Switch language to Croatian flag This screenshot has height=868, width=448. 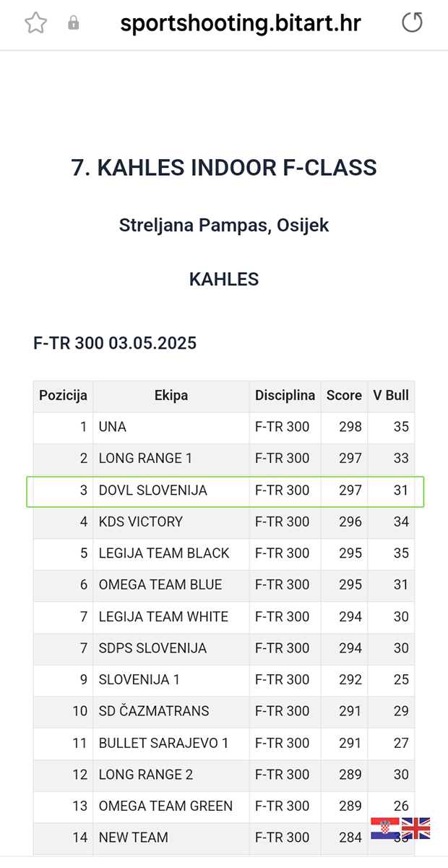[385, 828]
